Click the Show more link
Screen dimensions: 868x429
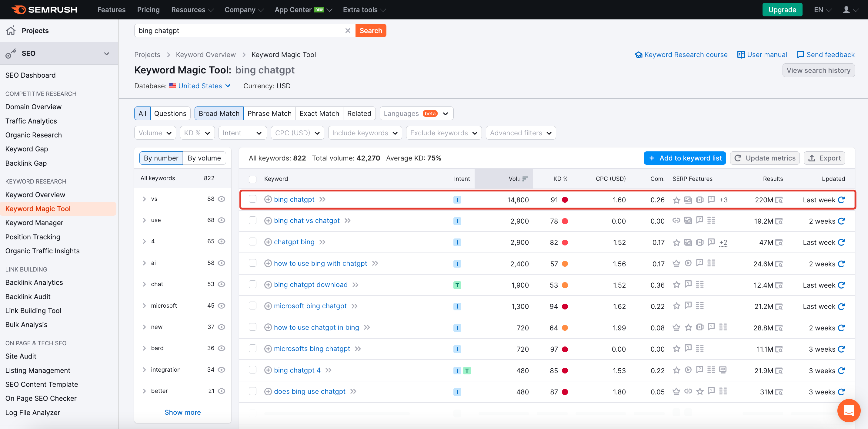coord(183,412)
